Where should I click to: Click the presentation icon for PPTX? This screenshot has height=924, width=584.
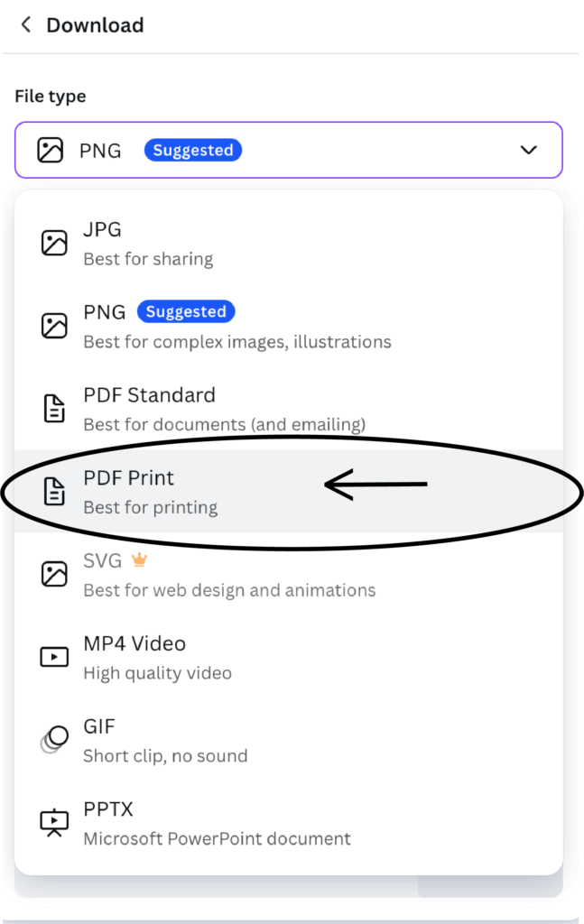point(54,823)
